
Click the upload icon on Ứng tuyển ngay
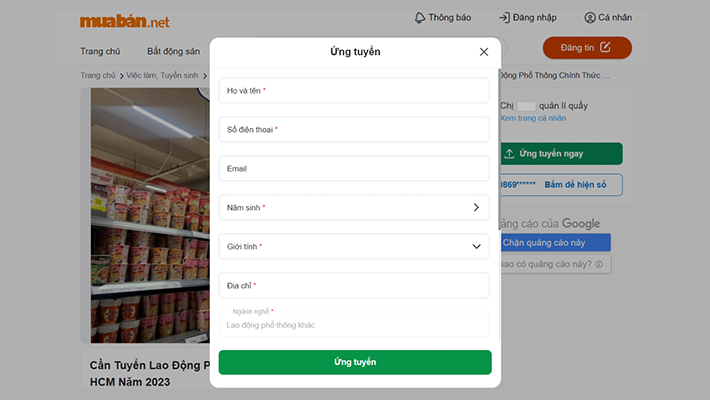(509, 154)
